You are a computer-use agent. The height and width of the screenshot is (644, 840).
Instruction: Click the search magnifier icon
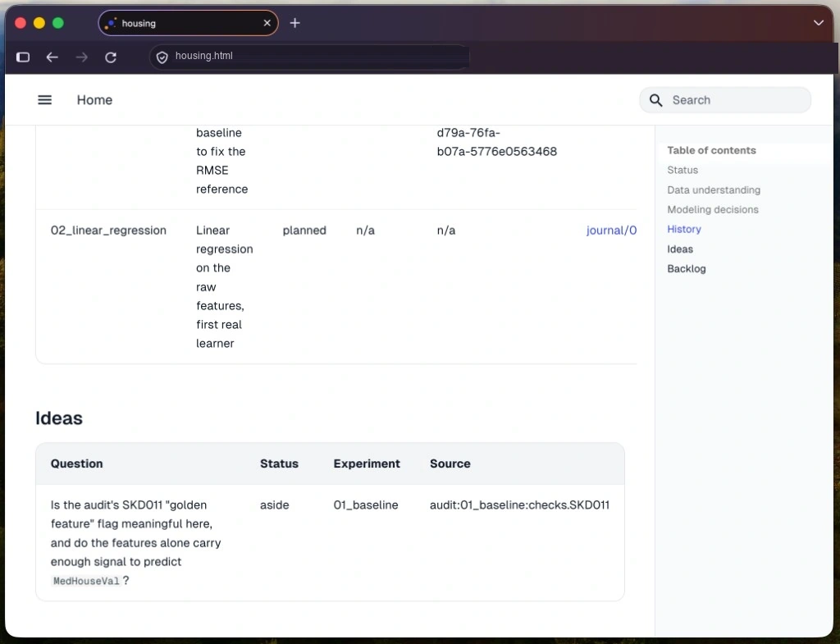pos(655,100)
